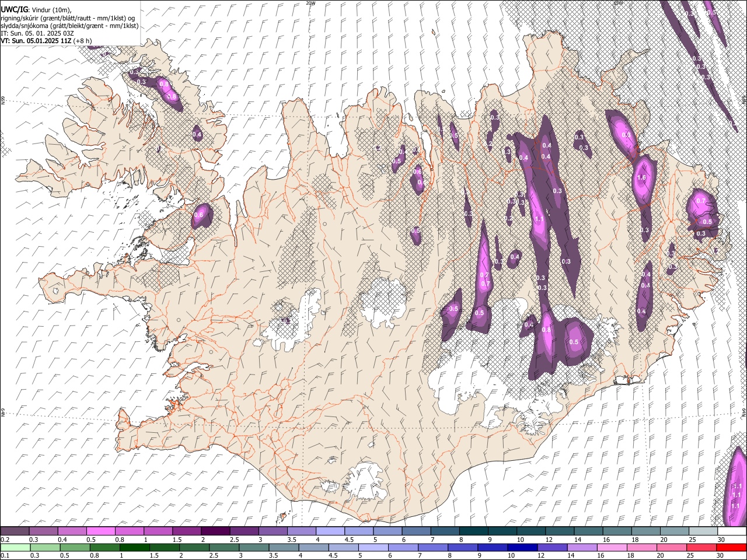Select the bright red 30 rain legend swatch
This screenshot has width=747, height=560.
point(731,547)
